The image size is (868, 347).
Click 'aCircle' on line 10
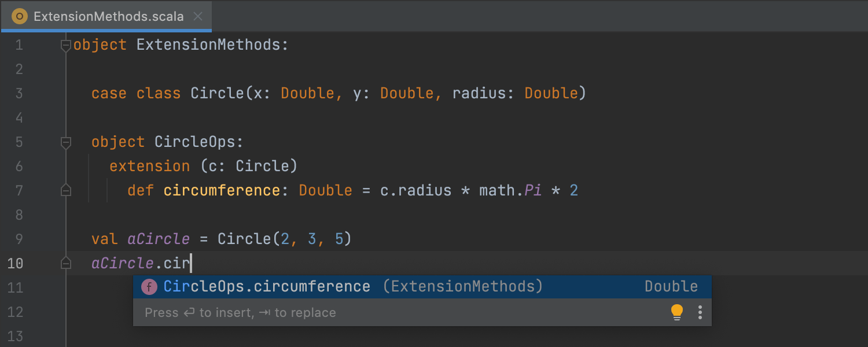point(123,264)
